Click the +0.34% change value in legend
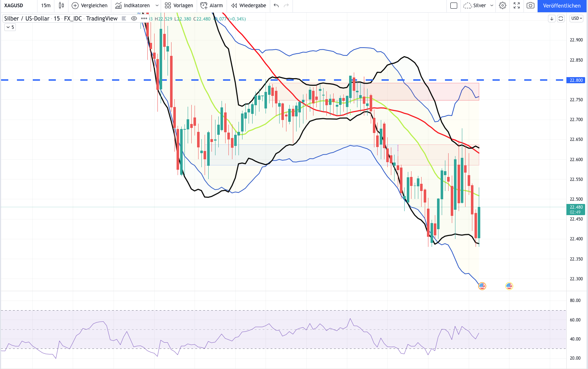Image resolution: width=588 pixels, height=369 pixels. [x=237, y=19]
